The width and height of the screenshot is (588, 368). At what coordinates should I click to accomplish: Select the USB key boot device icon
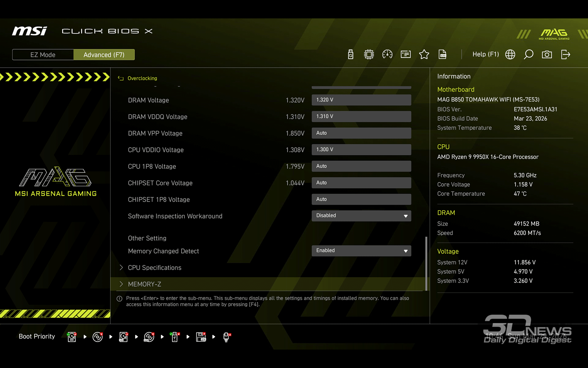pos(175,337)
